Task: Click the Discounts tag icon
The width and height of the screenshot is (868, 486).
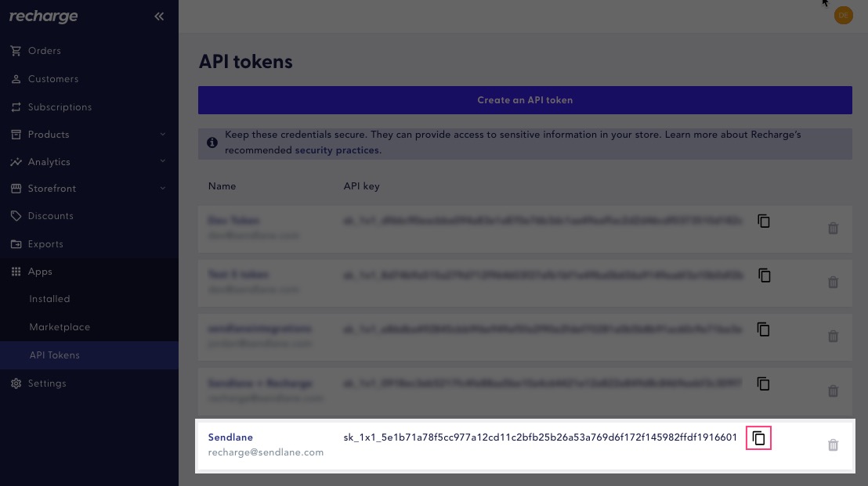Action: 16,216
